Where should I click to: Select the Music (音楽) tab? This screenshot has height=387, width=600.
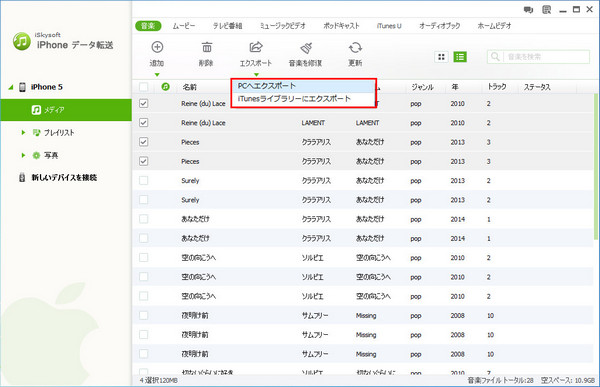tap(148, 26)
